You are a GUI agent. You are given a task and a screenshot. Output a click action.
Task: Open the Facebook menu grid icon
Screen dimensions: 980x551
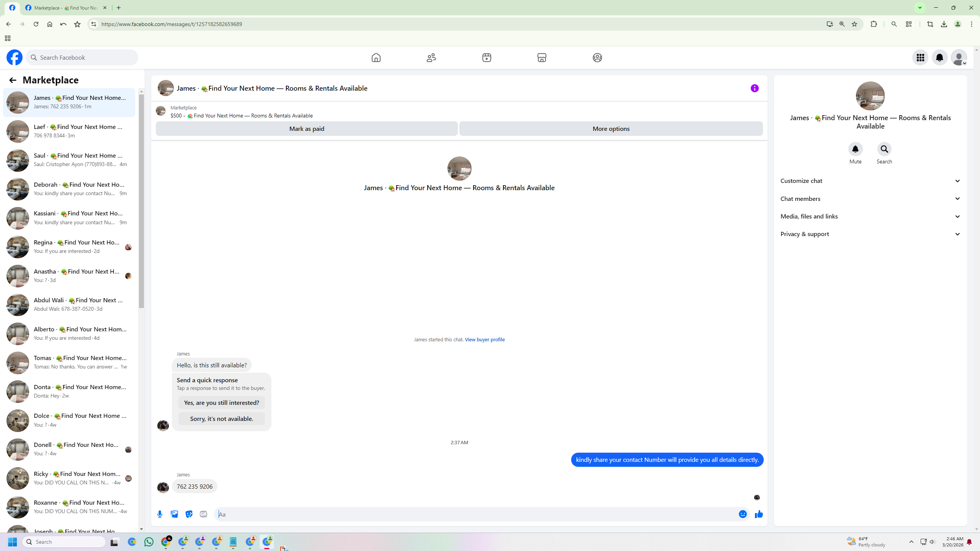point(920,57)
